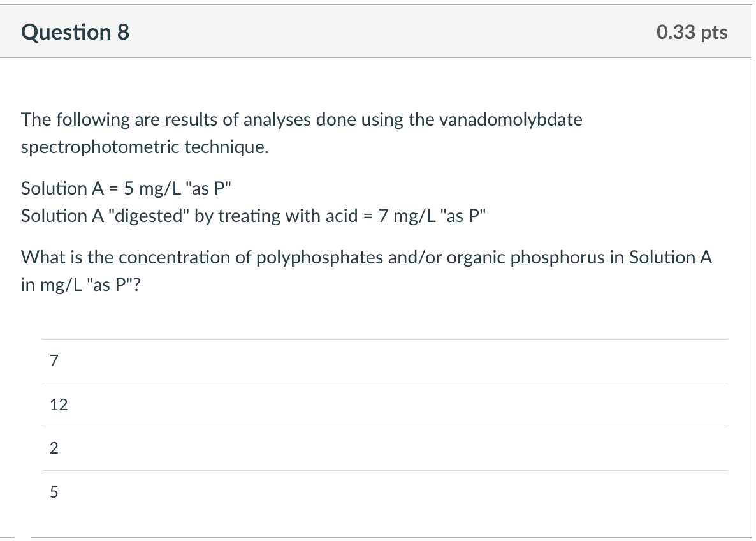This screenshot has height=541, width=756.
Task: Select answer option 7
Action: (54, 361)
